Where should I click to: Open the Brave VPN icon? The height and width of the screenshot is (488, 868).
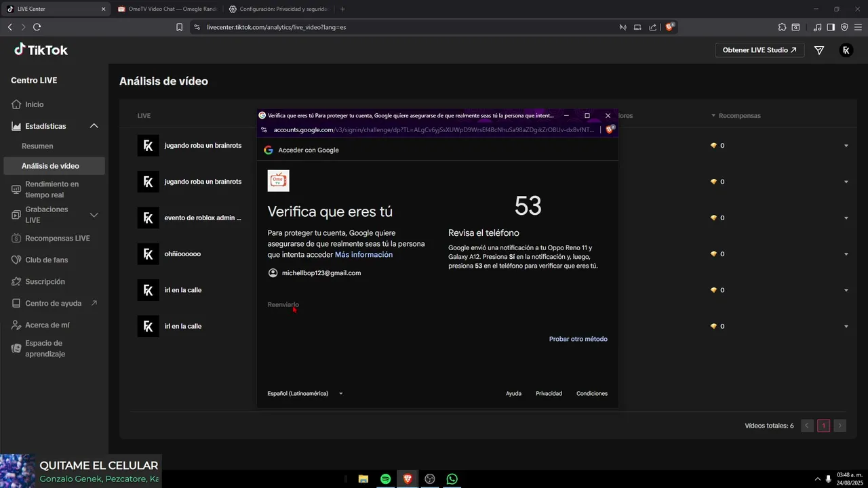point(844,27)
